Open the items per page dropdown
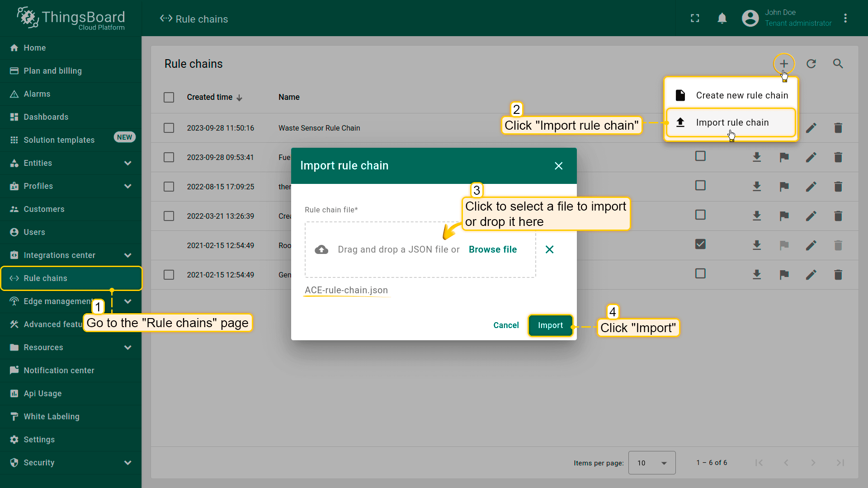Viewport: 868px width, 488px height. click(x=651, y=463)
